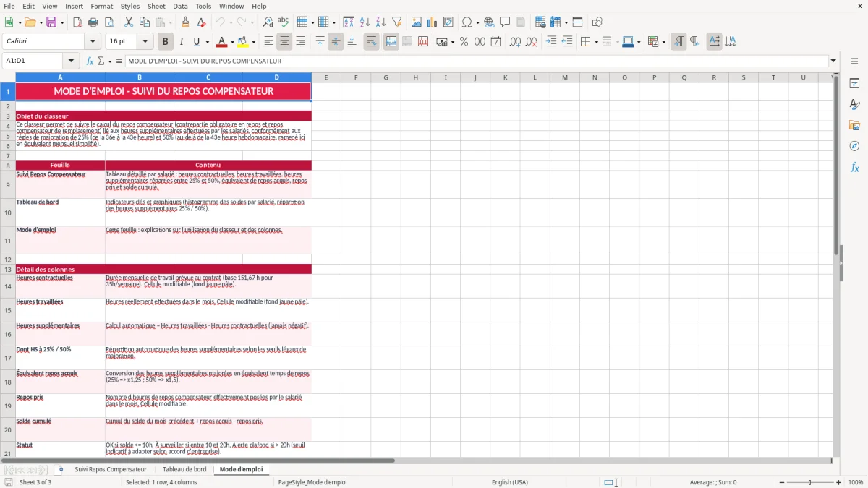
Task: Open Special Character dropdown arrow
Action: pos(477,22)
